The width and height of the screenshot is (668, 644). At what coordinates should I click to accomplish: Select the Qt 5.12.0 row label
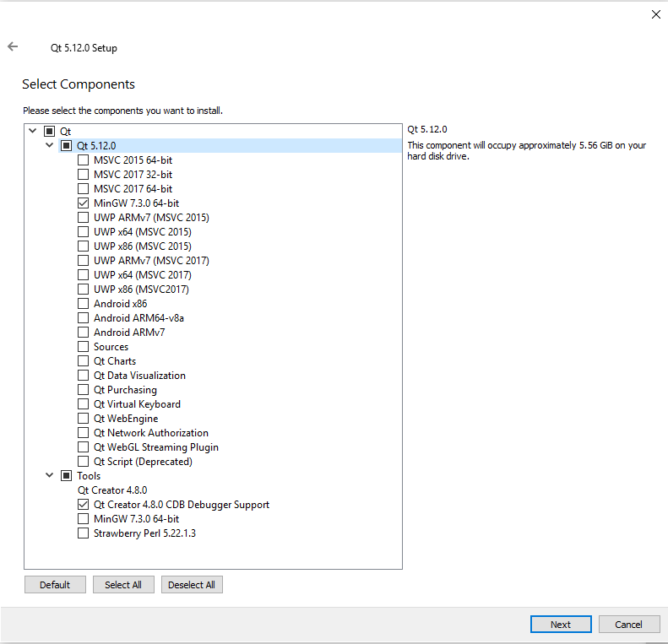(x=96, y=146)
